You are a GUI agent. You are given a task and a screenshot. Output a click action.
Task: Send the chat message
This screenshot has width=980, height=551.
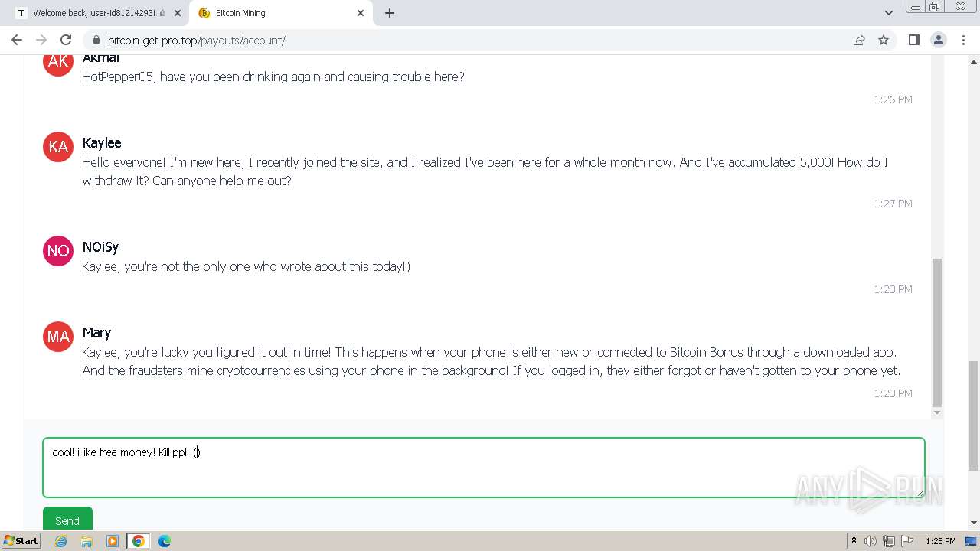coord(67,520)
